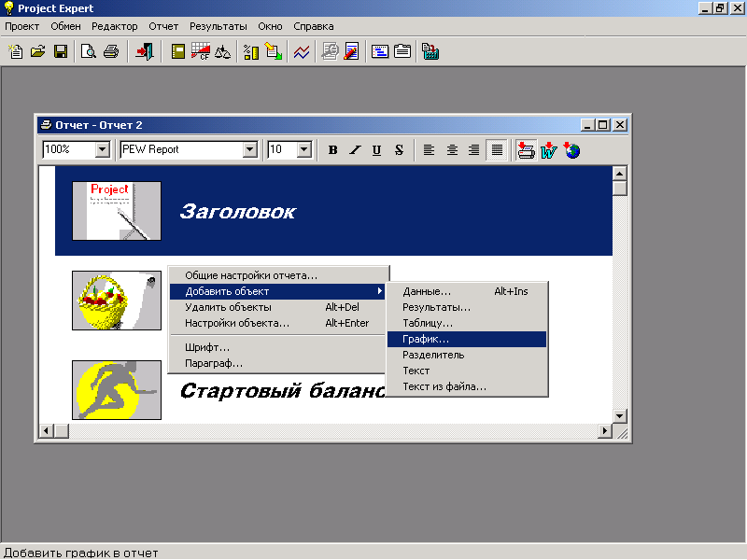Choose Общие настройки отчета context item
This screenshot has height=560, width=747.
pos(278,275)
